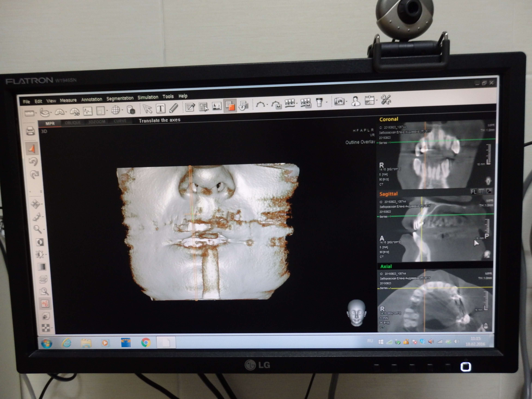Select the teeth row nerve tool

pos(290,103)
